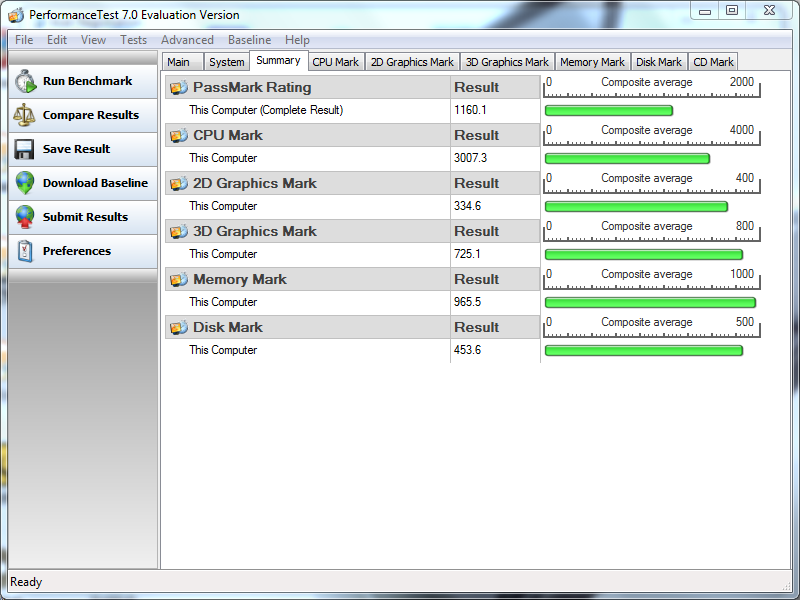This screenshot has width=800, height=600.
Task: Open the Tests menu
Action: [x=133, y=40]
